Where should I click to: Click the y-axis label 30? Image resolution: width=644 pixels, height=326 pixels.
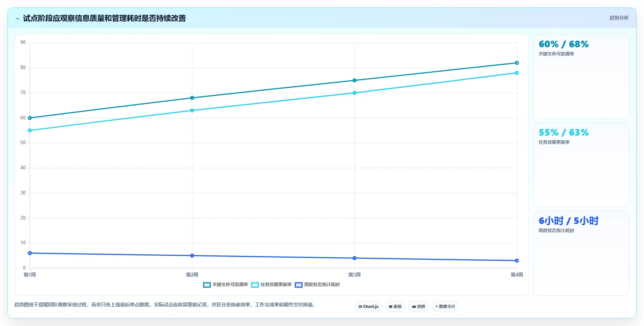[23, 193]
